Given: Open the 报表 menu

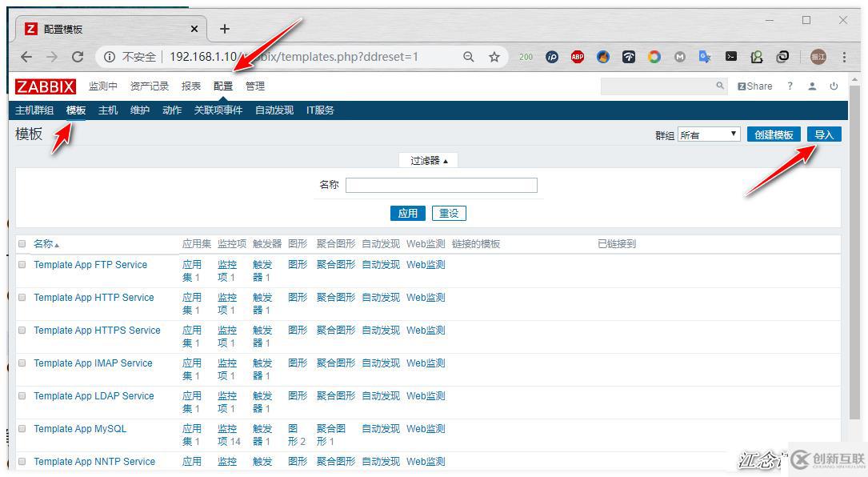Looking at the screenshot, I should [x=191, y=86].
